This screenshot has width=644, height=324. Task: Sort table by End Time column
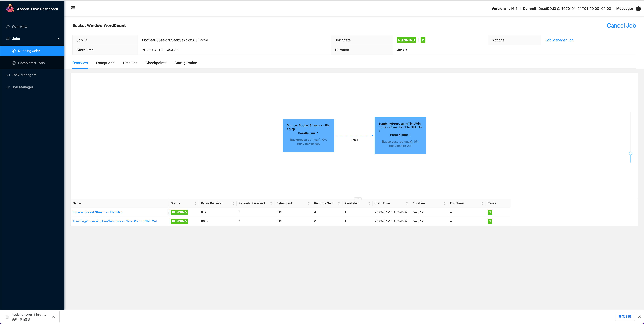(x=482, y=203)
